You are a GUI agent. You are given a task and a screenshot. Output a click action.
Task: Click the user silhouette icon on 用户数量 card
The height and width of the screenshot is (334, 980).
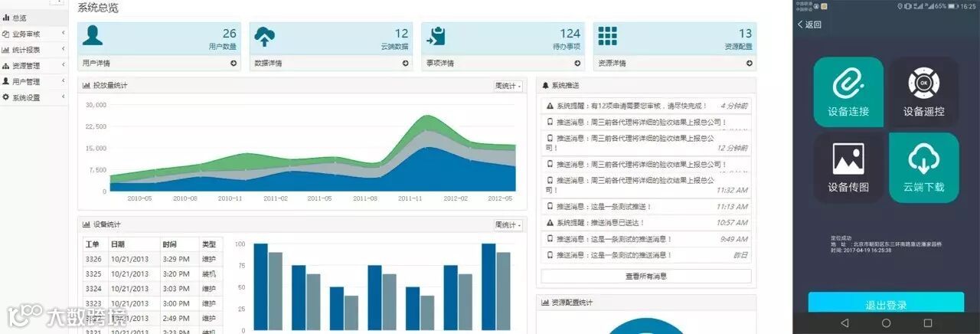[93, 36]
